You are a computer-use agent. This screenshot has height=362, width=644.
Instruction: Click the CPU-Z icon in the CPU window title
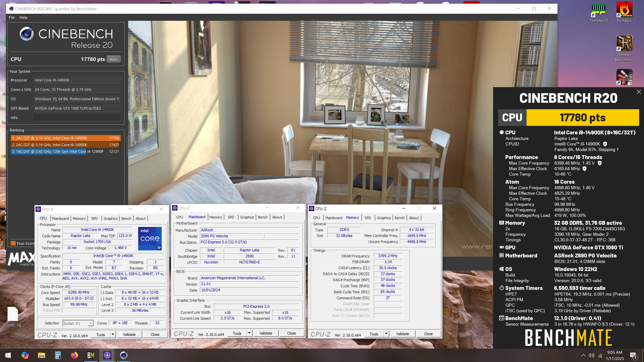click(x=38, y=209)
